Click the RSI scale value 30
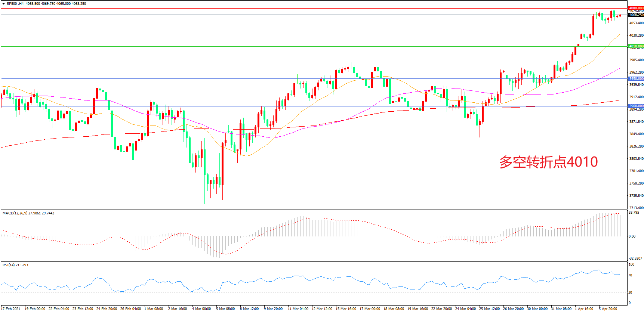This screenshot has height=313, width=644. coord(631,292)
